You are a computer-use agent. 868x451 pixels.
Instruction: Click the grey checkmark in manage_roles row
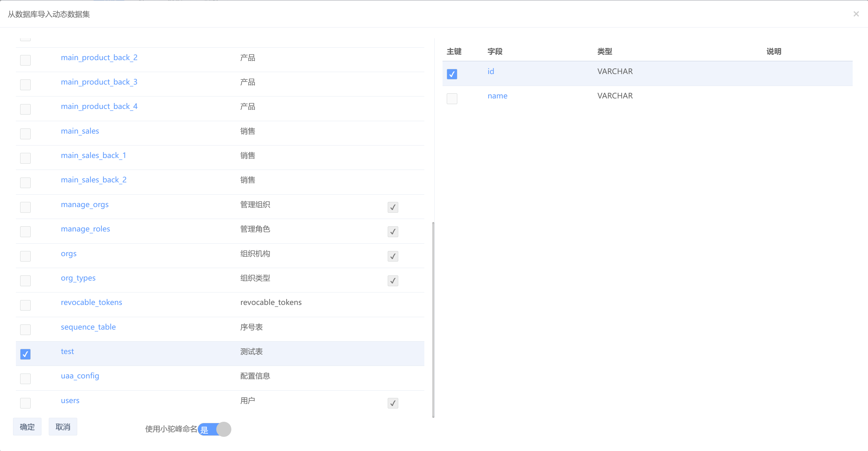(x=393, y=231)
